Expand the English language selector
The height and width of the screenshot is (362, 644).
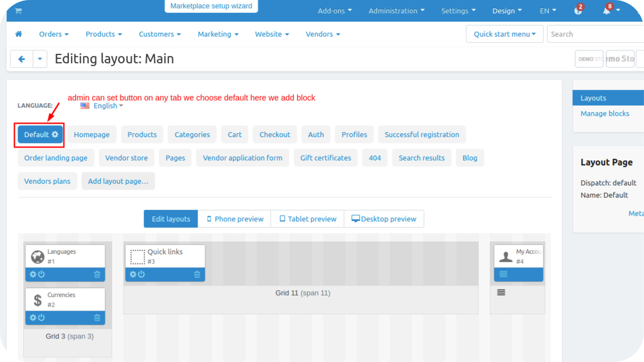(105, 106)
